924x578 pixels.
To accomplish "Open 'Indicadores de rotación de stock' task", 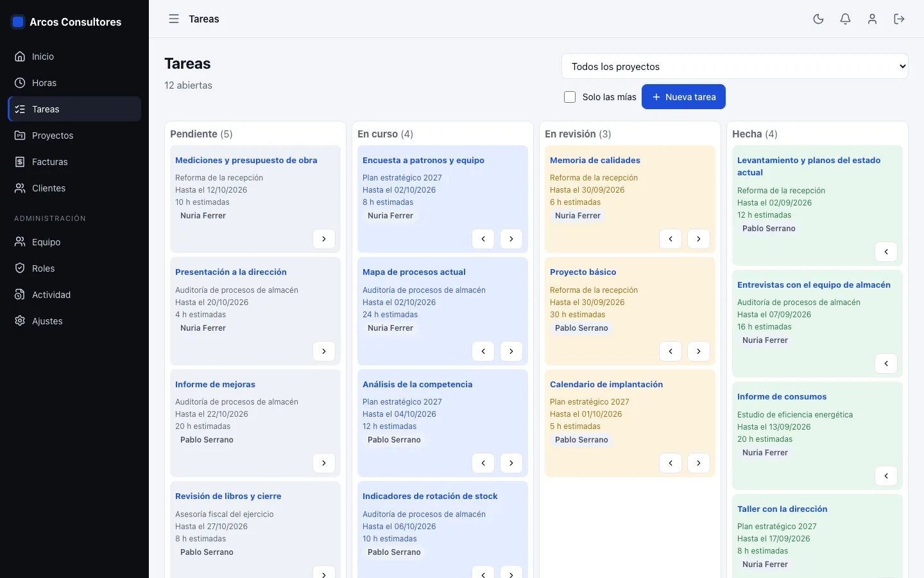I will click(x=430, y=496).
